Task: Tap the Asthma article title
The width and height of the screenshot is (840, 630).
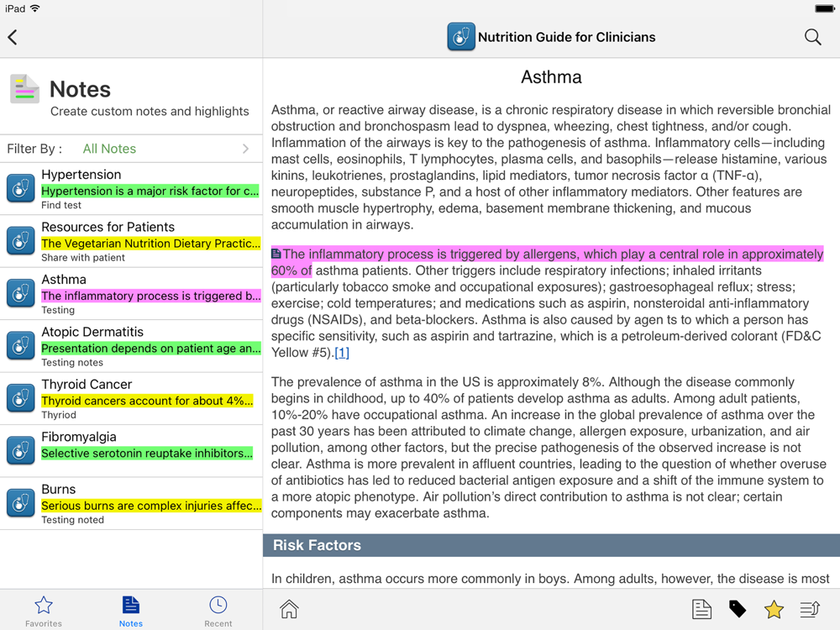Action: 551,77
